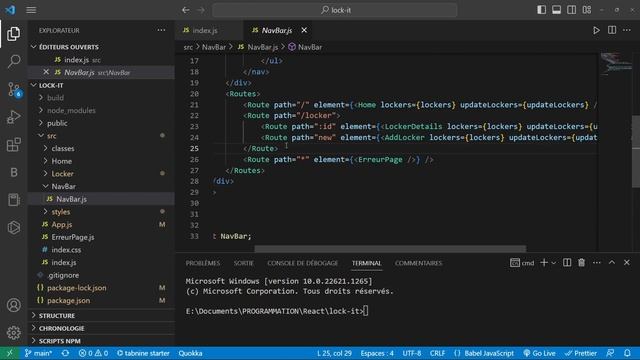Open new terminal profile dropdown arrow

pos(553,263)
